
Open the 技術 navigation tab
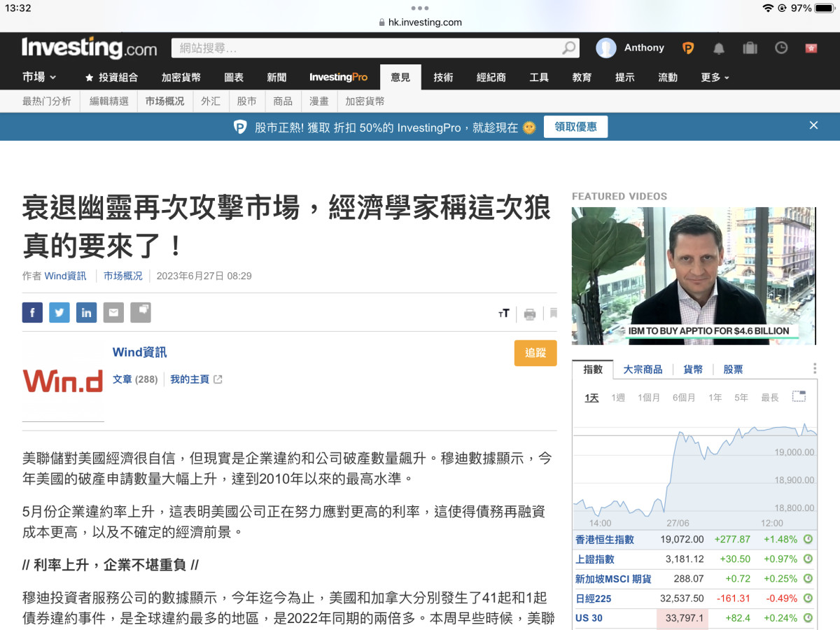[x=443, y=77]
